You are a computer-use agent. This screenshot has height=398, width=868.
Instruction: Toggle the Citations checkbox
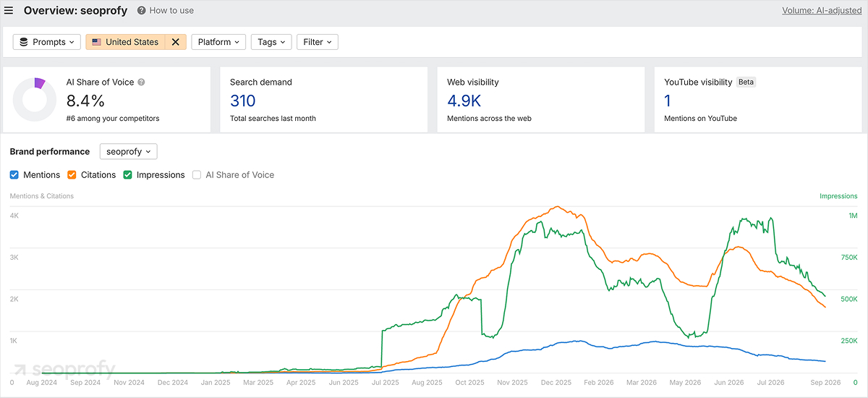72,175
